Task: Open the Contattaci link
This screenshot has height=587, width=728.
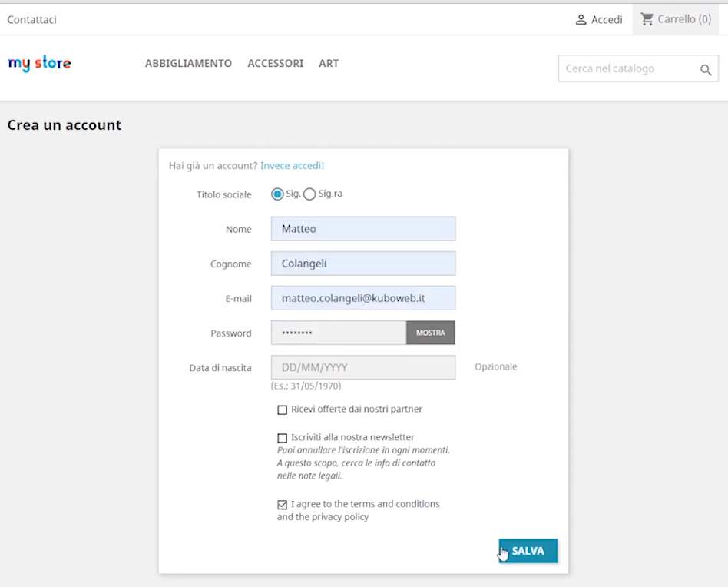Action: (x=31, y=19)
